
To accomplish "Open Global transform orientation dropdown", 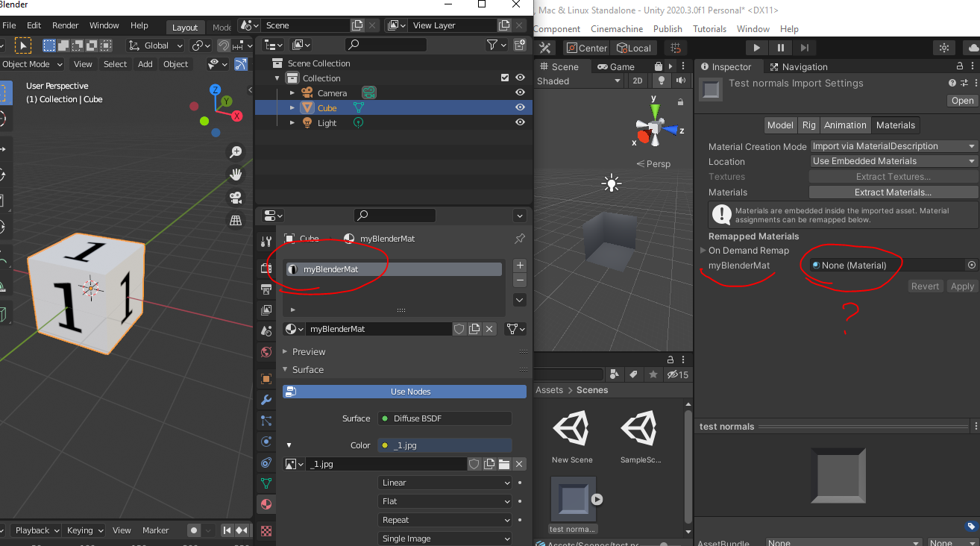I will coord(155,45).
